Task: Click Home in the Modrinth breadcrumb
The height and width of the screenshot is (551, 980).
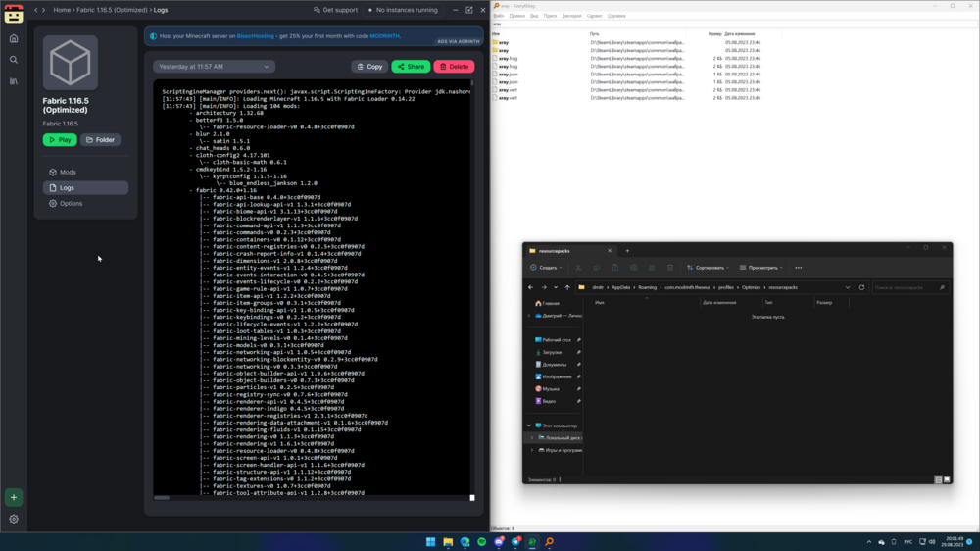Action: coord(62,10)
